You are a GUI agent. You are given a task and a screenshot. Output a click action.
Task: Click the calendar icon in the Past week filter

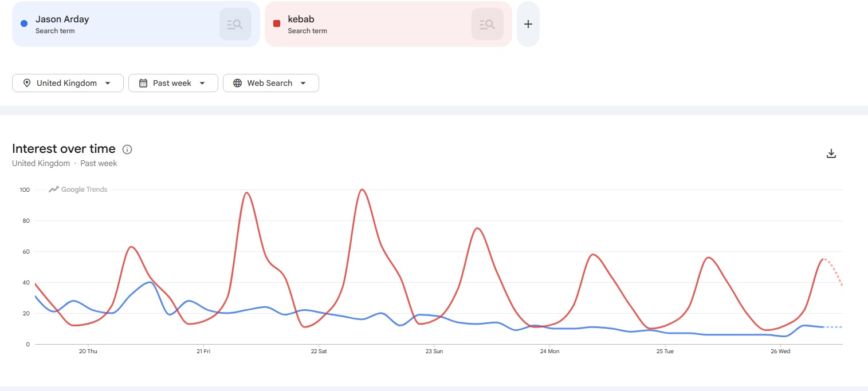pyautogui.click(x=143, y=83)
